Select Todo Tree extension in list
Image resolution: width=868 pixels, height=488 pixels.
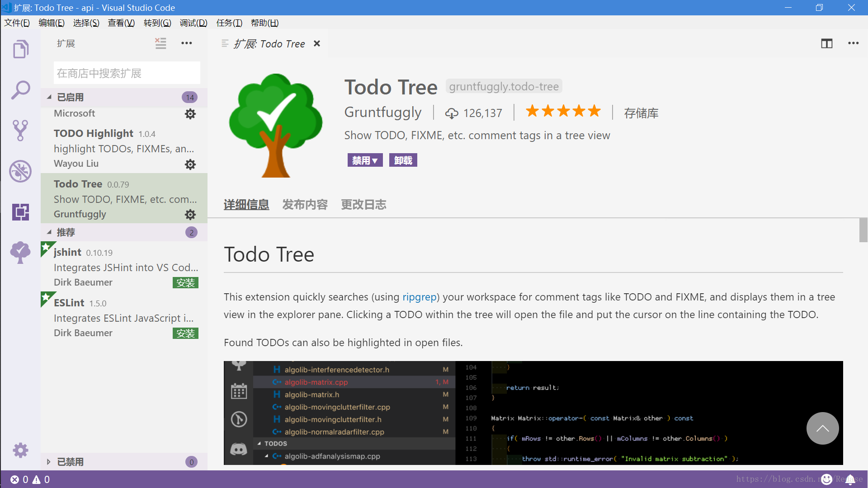pyautogui.click(x=124, y=198)
